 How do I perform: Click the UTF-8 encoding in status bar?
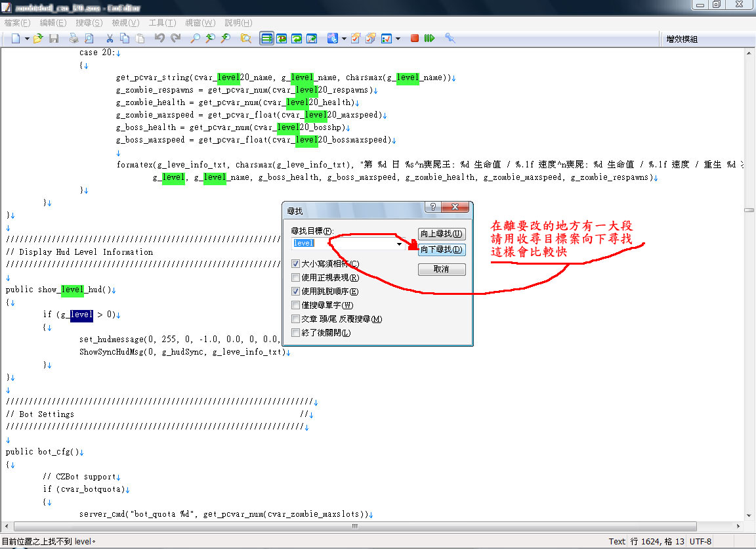pyautogui.click(x=700, y=542)
